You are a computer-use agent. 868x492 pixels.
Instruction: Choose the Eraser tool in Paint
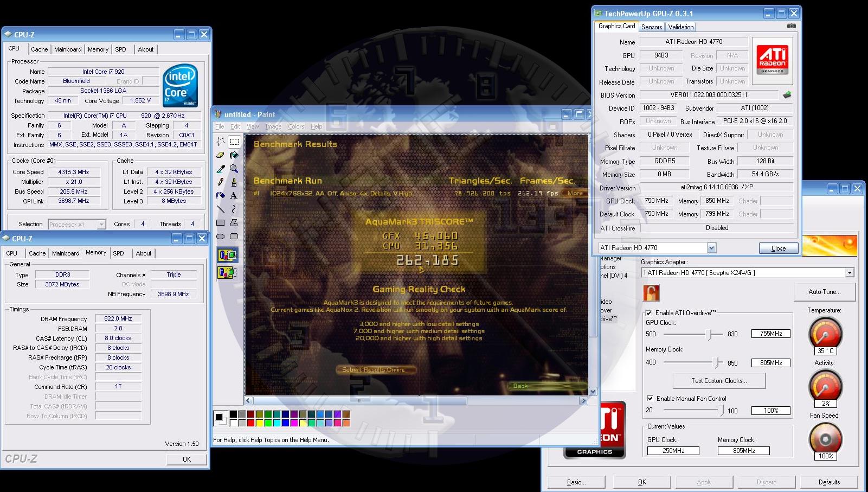click(220, 155)
